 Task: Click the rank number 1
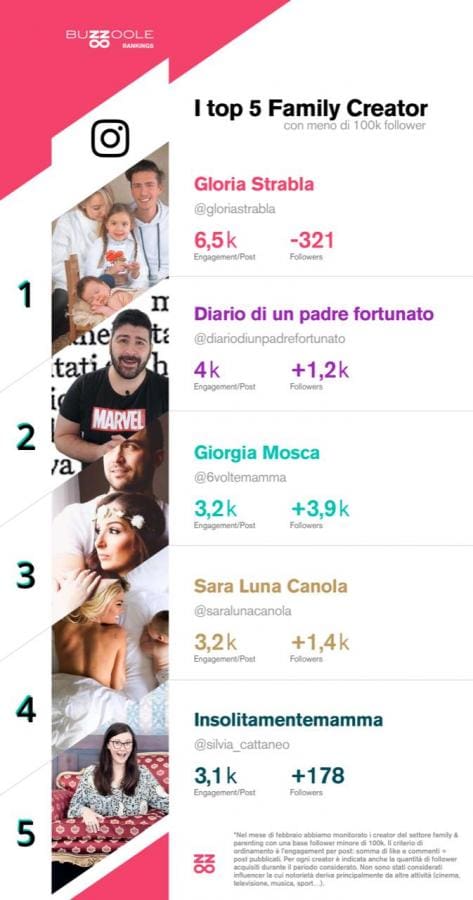24,294
